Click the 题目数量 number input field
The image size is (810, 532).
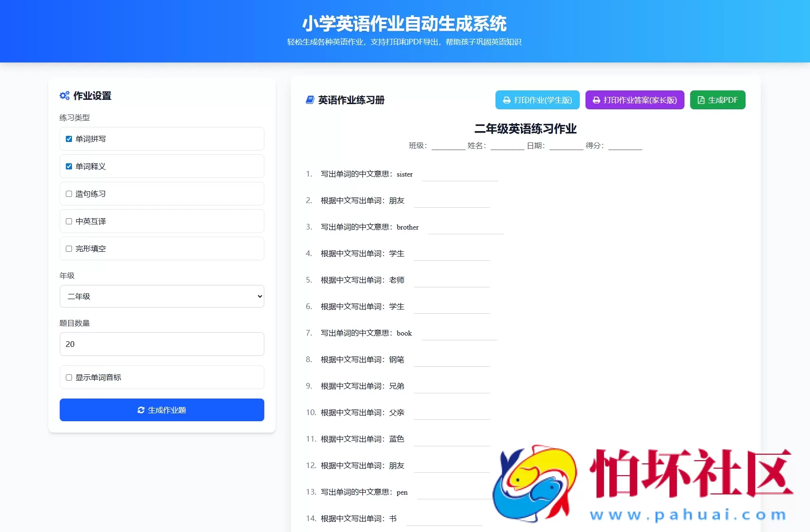point(162,344)
